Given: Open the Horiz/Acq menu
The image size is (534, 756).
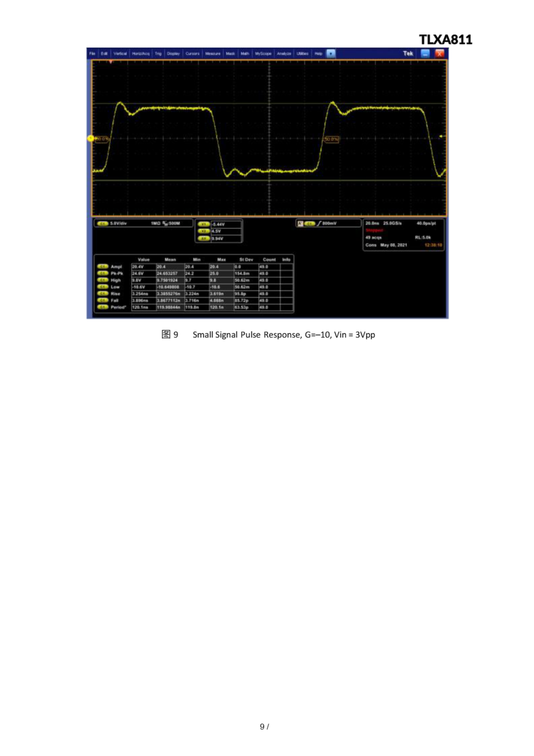Looking at the screenshot, I should pyautogui.click(x=141, y=54).
